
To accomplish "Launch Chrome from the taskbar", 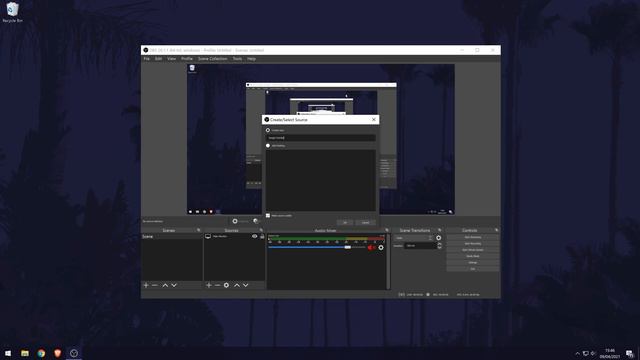I will 41,353.
